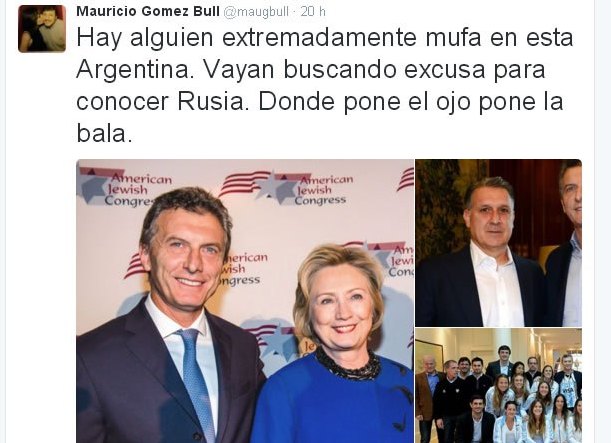Click the final word bala in the tweet
The width and height of the screenshot is (611, 443).
coord(104,133)
